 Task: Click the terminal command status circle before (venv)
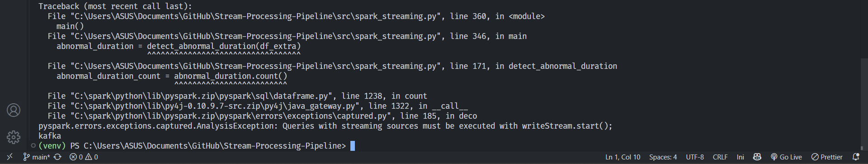33,145
